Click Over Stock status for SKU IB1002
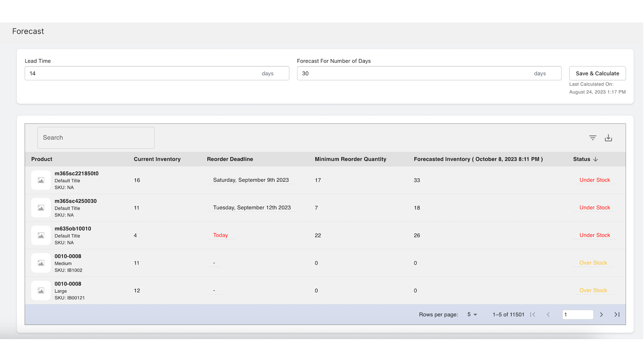This screenshot has width=644, height=362. (x=593, y=263)
